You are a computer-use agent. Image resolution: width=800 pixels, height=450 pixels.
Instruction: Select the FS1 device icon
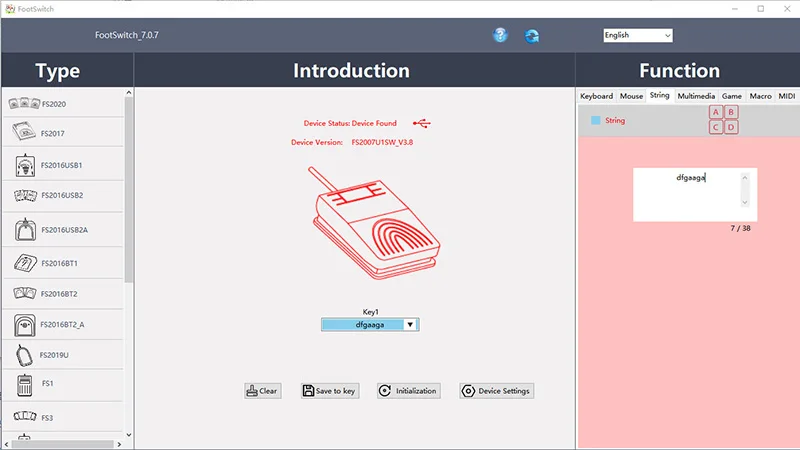(24, 384)
